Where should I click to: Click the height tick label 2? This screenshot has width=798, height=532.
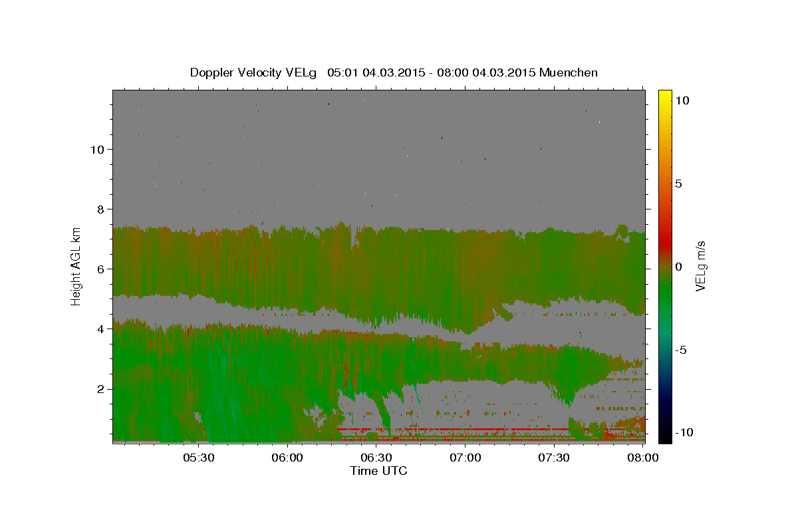(101, 389)
